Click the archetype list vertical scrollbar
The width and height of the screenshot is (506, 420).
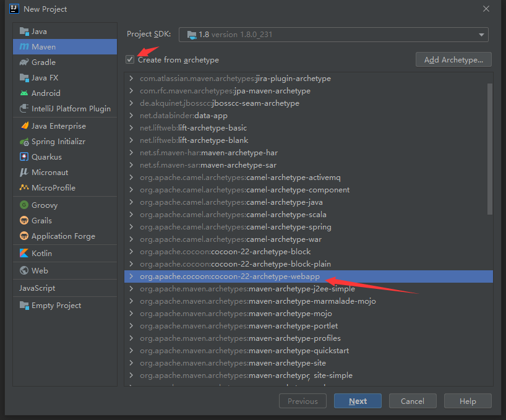pyautogui.click(x=490, y=148)
